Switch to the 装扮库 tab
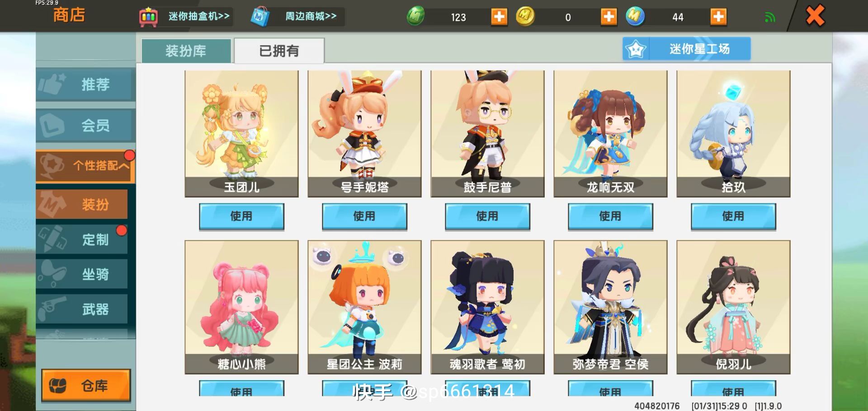The height and width of the screenshot is (411, 868). coord(186,51)
